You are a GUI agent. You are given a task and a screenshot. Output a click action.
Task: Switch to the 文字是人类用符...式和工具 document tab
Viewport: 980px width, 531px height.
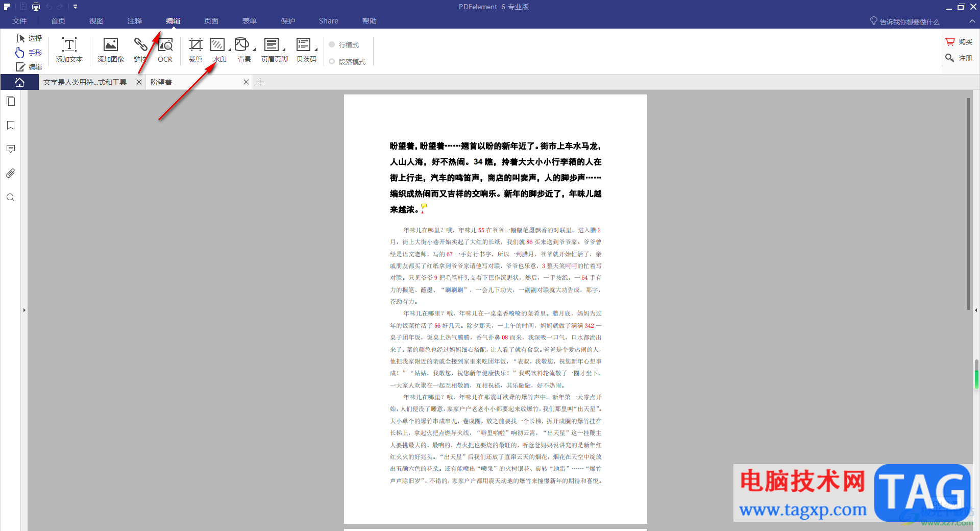(x=85, y=82)
